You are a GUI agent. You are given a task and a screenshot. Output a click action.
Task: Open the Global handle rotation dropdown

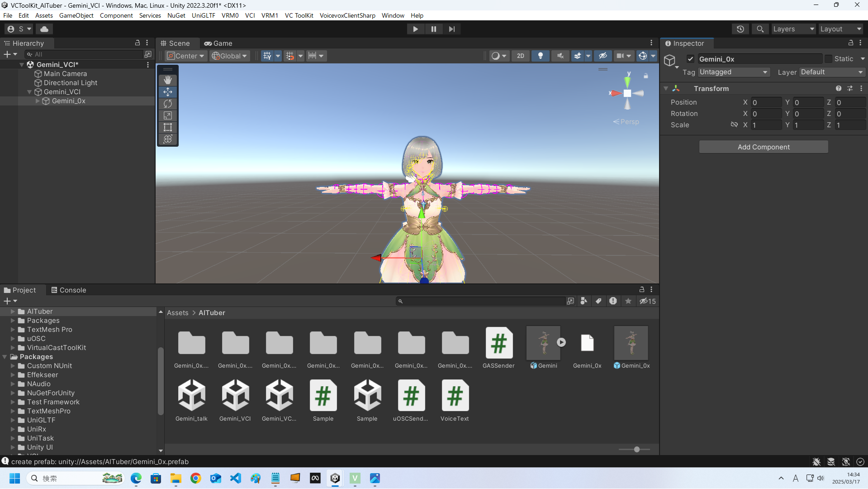230,56
